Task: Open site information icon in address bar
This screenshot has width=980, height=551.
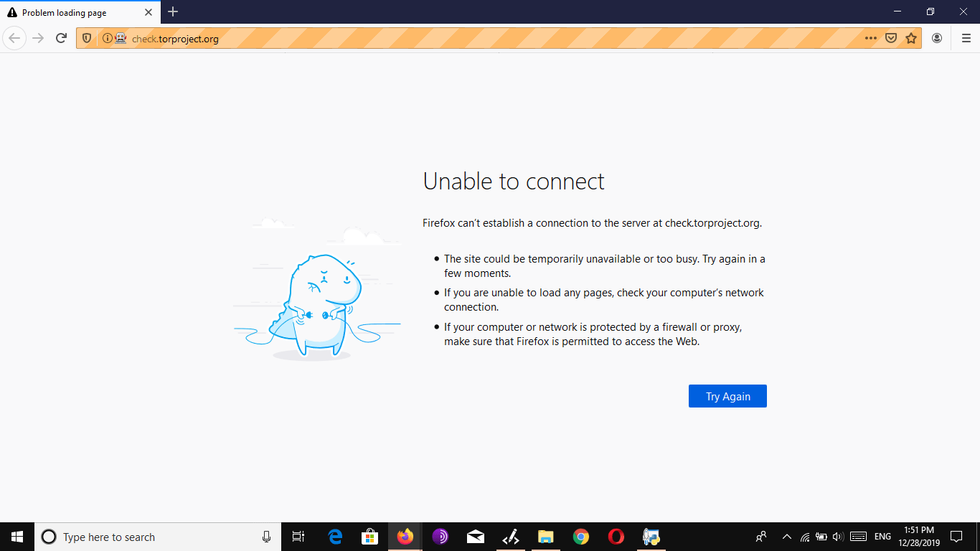Action: (107, 38)
